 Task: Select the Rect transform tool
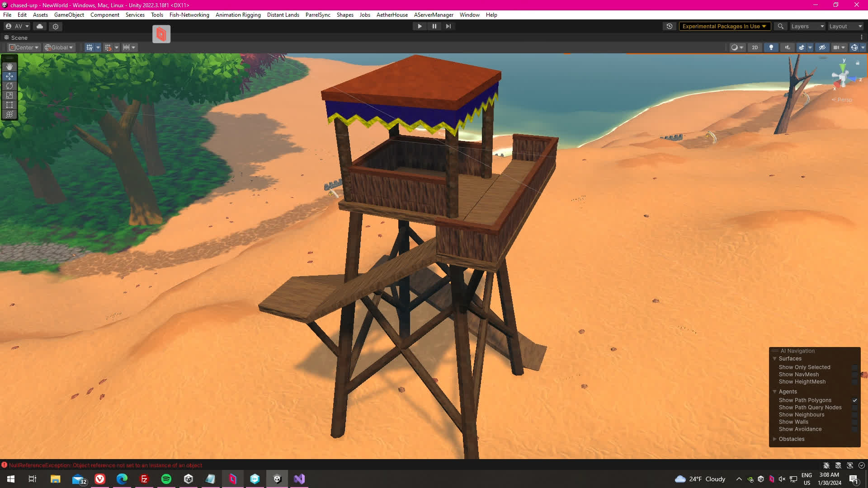(9, 105)
